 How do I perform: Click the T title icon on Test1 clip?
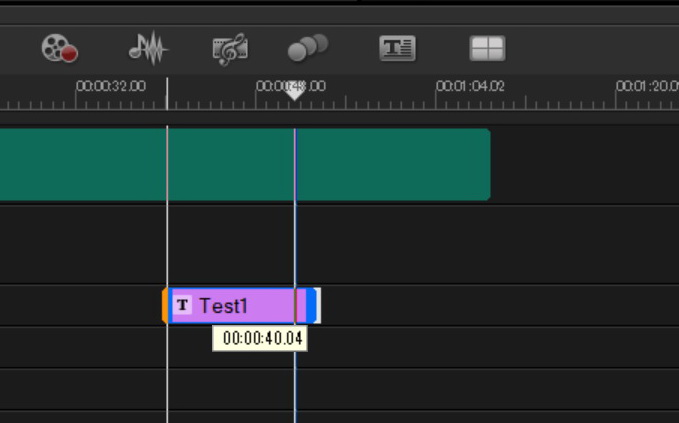click(x=182, y=306)
